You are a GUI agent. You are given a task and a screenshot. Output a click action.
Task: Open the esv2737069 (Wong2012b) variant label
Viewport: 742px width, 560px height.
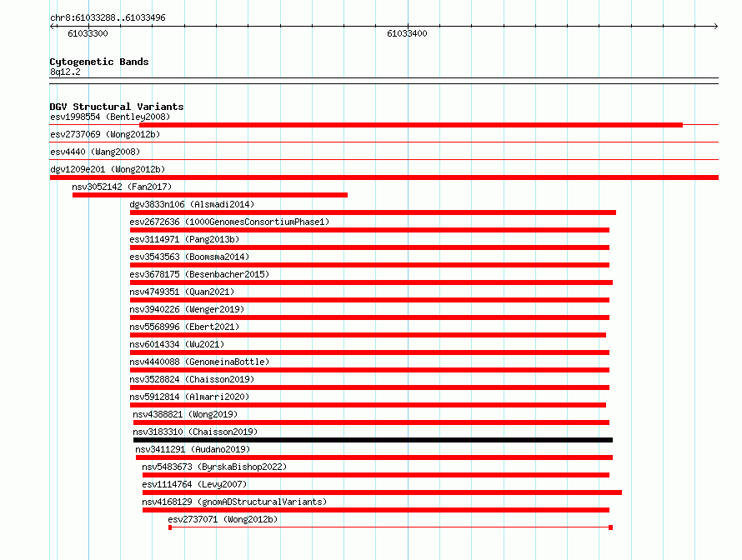coord(105,134)
